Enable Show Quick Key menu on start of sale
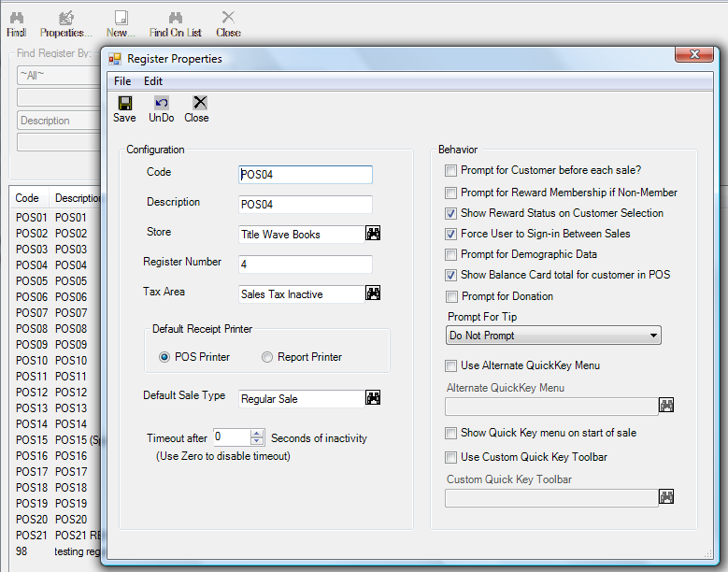 [450, 433]
